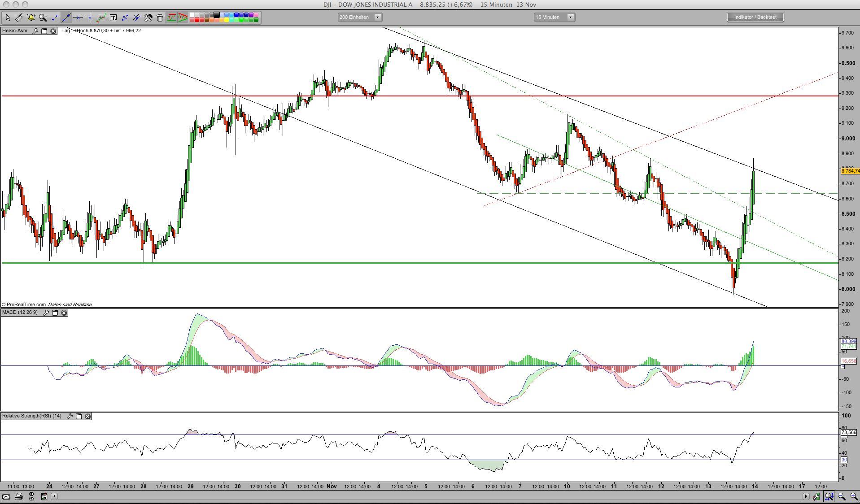Maximize the Heikin-Ashi price panel
860x504 pixels.
pyautogui.click(x=44, y=31)
